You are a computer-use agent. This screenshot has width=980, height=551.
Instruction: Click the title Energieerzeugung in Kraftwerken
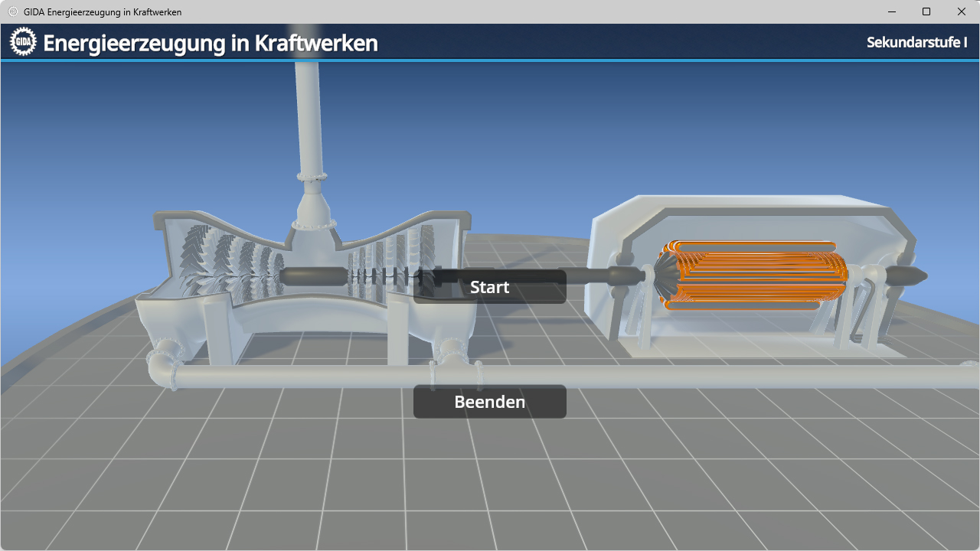pyautogui.click(x=211, y=44)
